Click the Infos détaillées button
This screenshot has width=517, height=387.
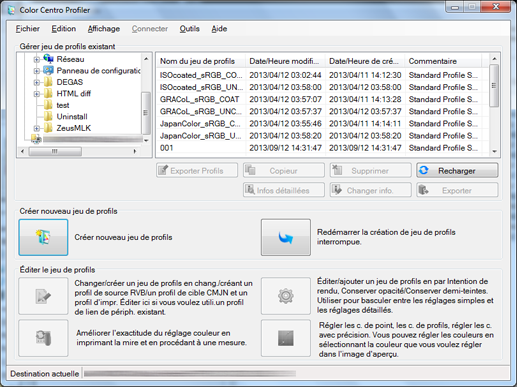284,190
